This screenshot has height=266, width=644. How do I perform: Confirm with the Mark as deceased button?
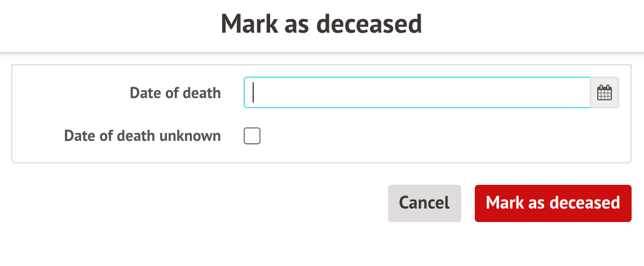tap(553, 203)
